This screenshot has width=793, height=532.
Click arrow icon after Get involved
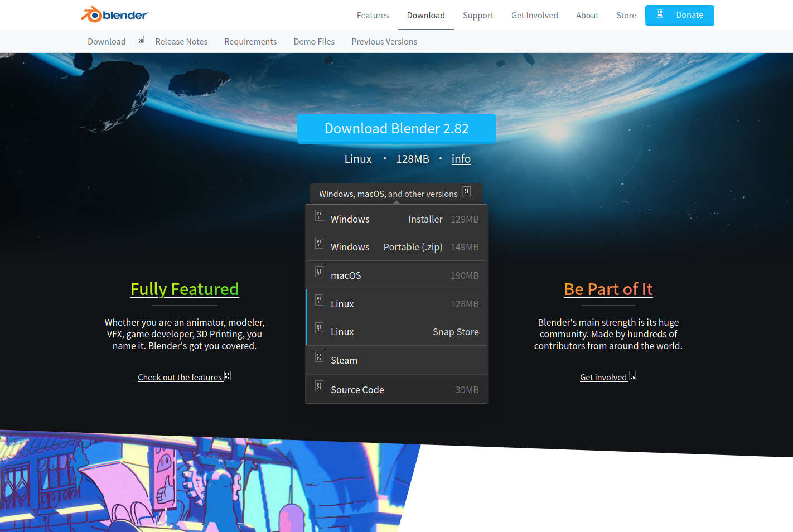tap(633, 376)
